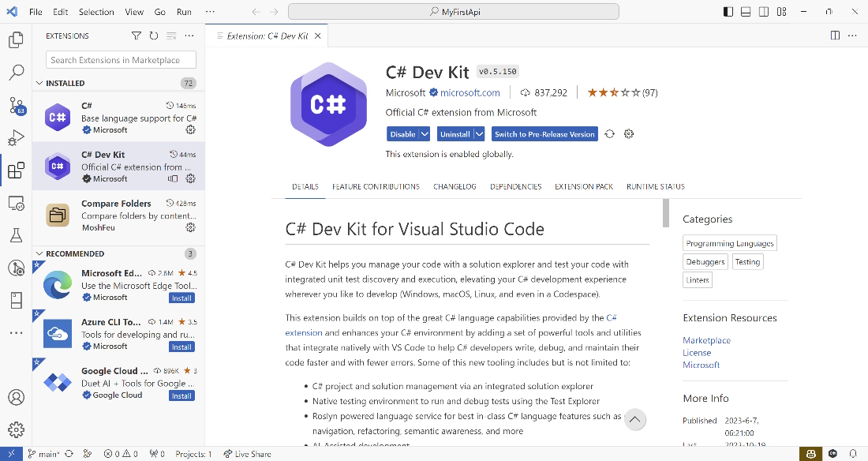The width and height of the screenshot is (868, 461).
Task: Open the Marketplace resource link
Action: [x=706, y=340]
